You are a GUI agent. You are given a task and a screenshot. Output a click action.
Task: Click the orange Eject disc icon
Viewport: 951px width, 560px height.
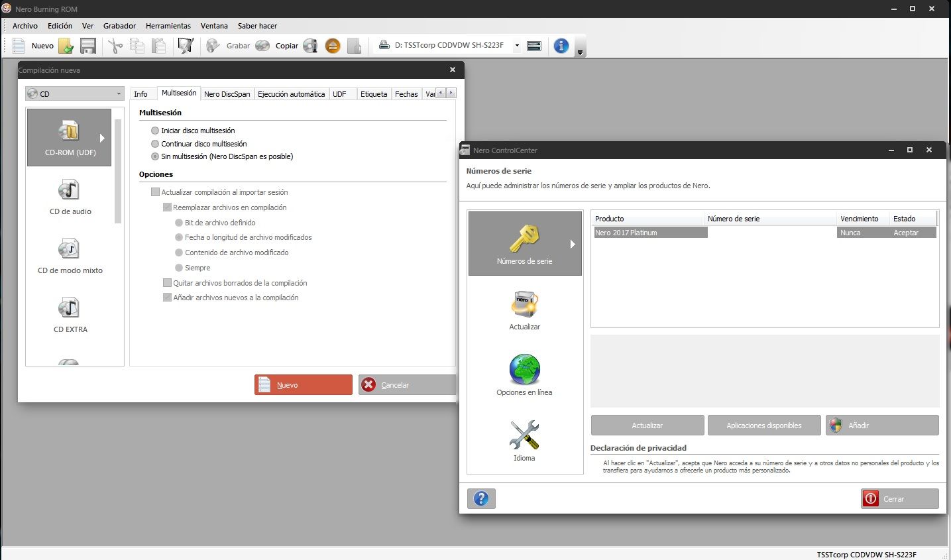pyautogui.click(x=333, y=46)
